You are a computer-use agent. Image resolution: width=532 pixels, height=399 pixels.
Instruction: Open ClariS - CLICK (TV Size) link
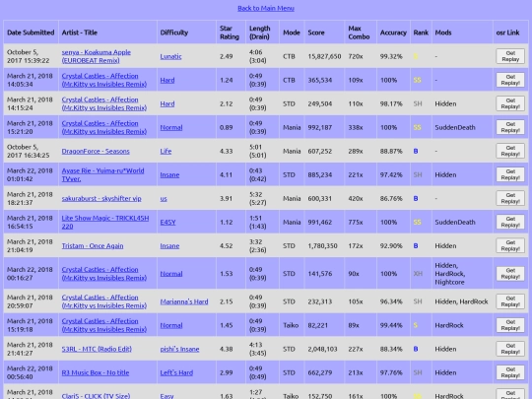(x=96, y=396)
